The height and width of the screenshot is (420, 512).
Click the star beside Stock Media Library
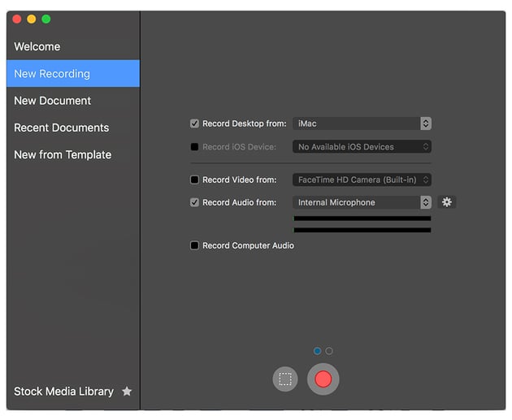point(127,392)
